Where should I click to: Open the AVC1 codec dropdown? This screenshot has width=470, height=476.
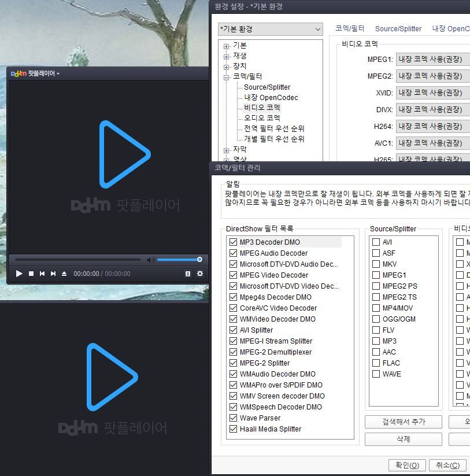click(433, 143)
